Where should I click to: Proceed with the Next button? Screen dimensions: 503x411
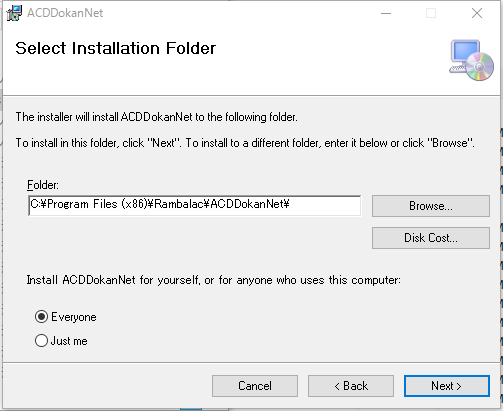pyautogui.click(x=447, y=386)
